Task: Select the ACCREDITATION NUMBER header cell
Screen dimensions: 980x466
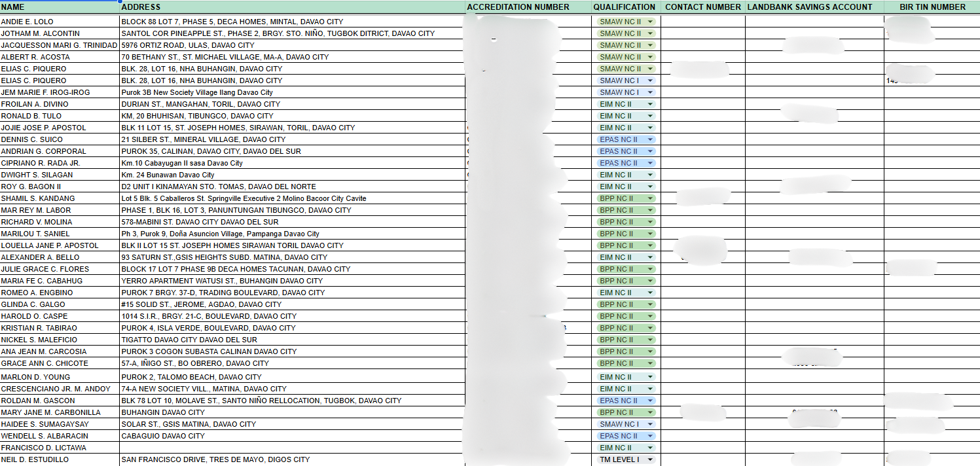Action: click(528, 7)
